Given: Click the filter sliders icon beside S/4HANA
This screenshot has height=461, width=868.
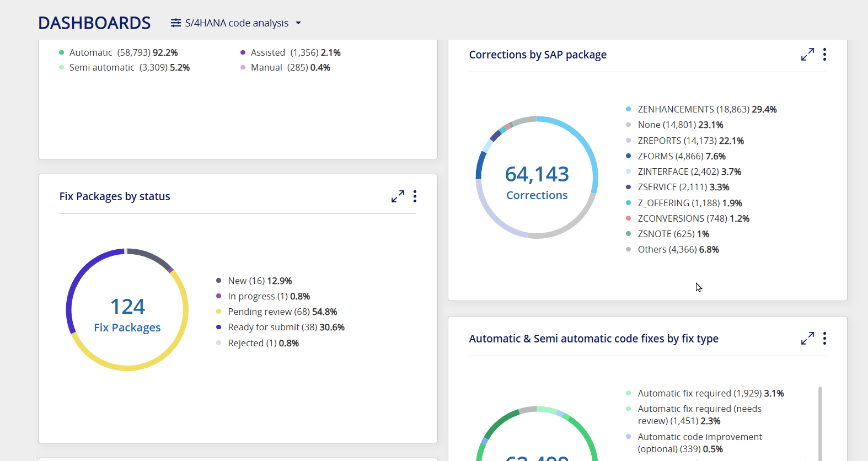Looking at the screenshot, I should pyautogui.click(x=176, y=23).
